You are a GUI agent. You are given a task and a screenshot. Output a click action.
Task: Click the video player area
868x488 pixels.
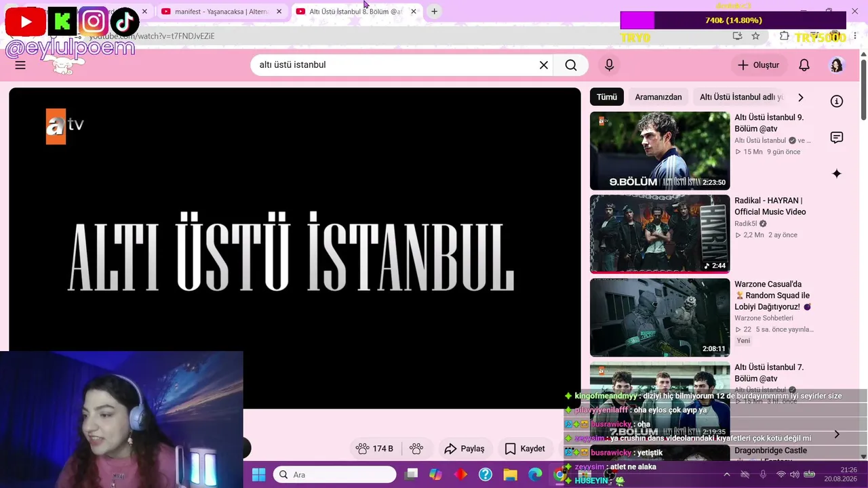(294, 248)
